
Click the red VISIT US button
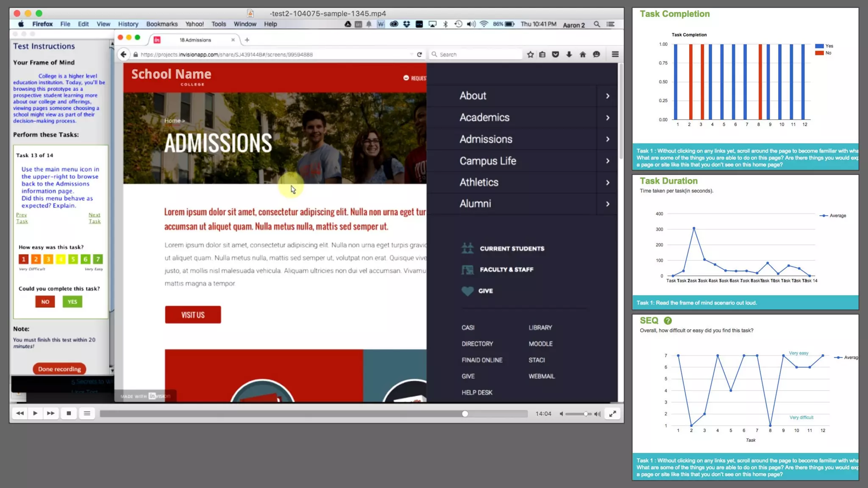193,315
